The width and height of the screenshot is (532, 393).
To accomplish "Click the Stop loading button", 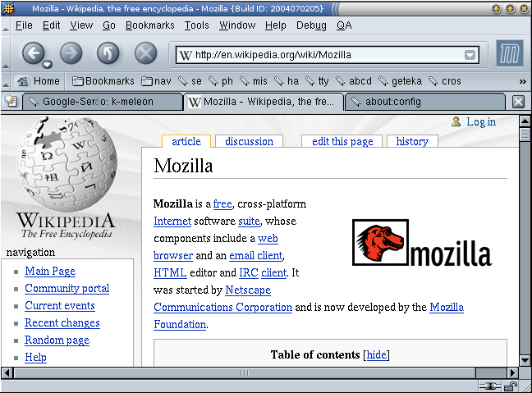I will (x=145, y=53).
